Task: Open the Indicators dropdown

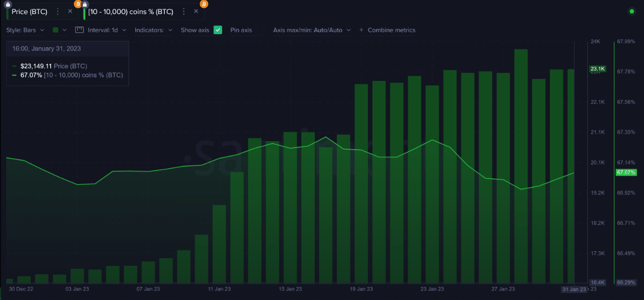Action: (153, 30)
